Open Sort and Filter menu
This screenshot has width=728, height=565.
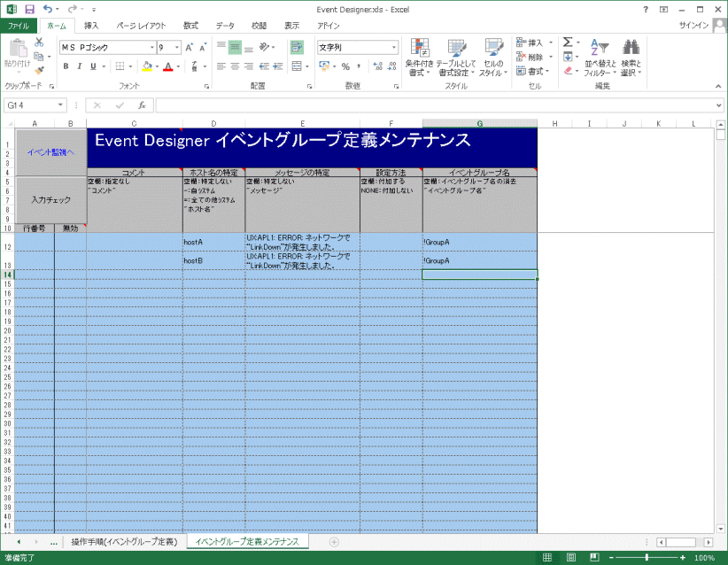[x=600, y=58]
